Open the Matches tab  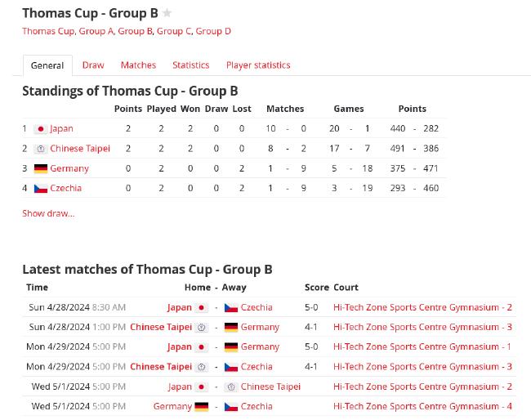pyautogui.click(x=138, y=65)
